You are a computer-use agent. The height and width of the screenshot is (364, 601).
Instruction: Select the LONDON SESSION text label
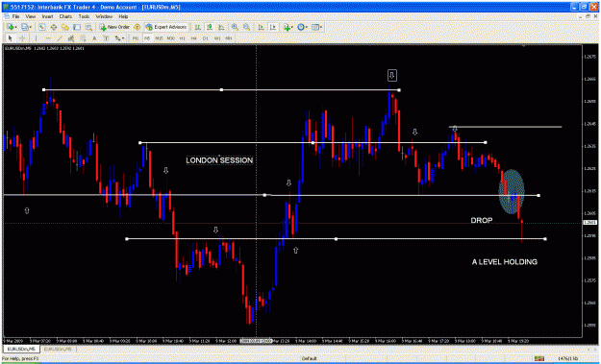pos(219,160)
